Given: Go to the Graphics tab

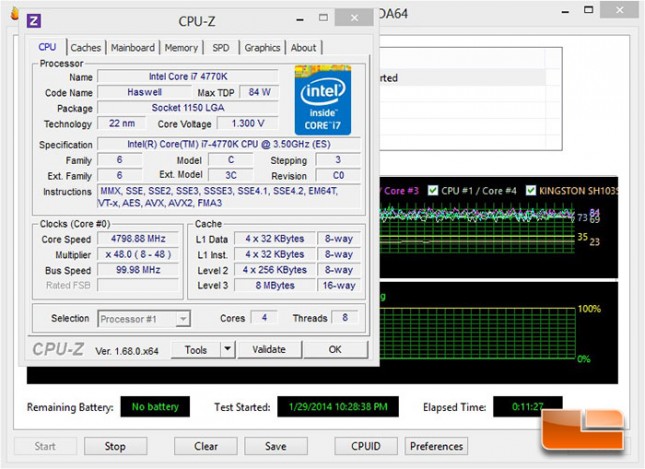Looking at the screenshot, I should tap(262, 48).
